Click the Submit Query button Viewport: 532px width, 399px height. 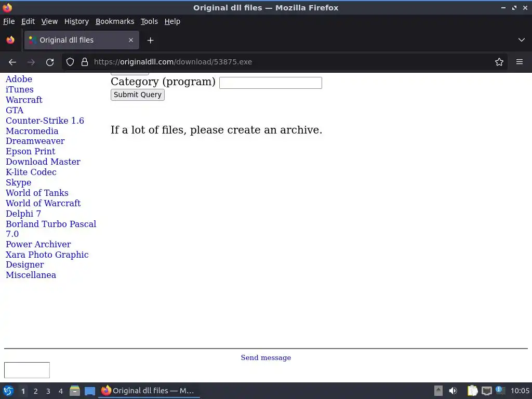tap(137, 95)
